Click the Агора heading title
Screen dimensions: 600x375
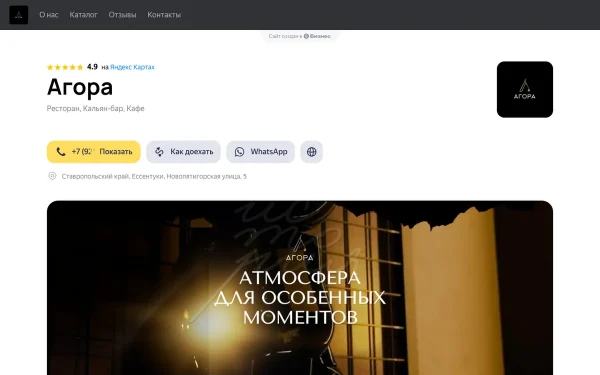tap(80, 87)
